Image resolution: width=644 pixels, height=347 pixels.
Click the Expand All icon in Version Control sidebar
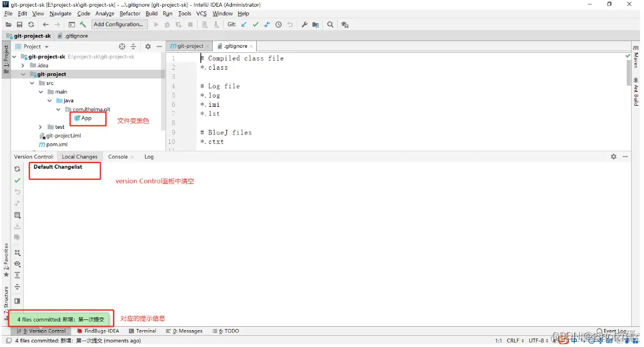click(17, 275)
